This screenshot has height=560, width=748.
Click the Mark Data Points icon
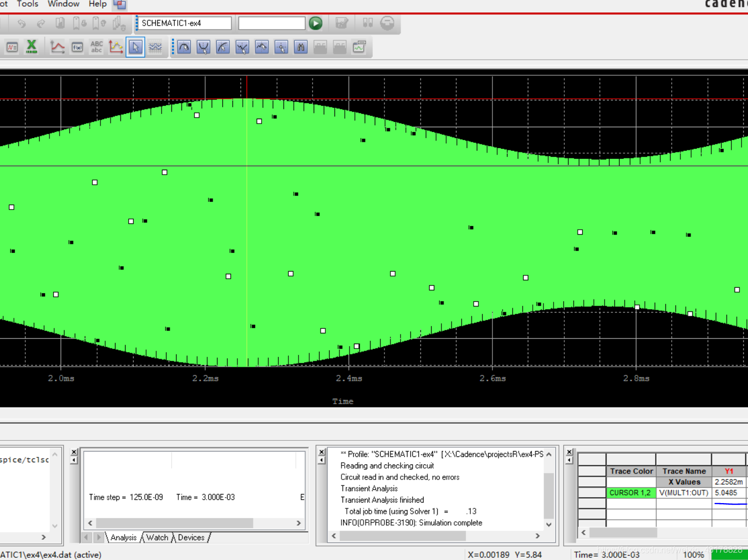click(116, 47)
